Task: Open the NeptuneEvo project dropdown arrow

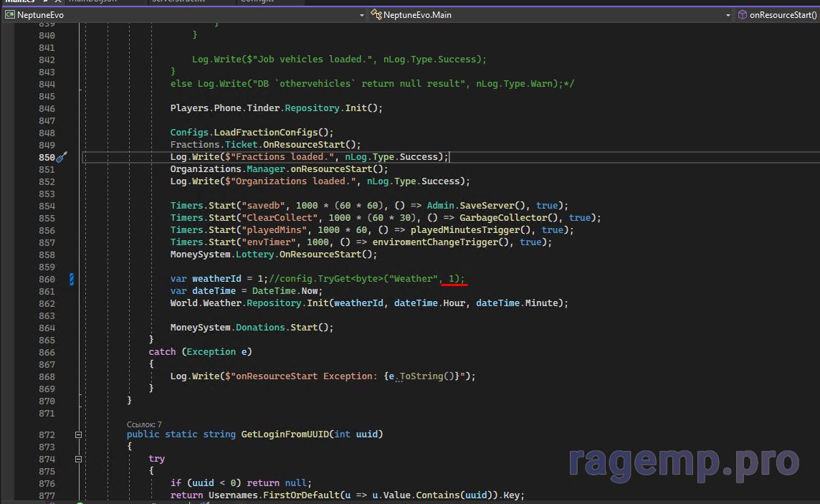Action: click(x=361, y=14)
